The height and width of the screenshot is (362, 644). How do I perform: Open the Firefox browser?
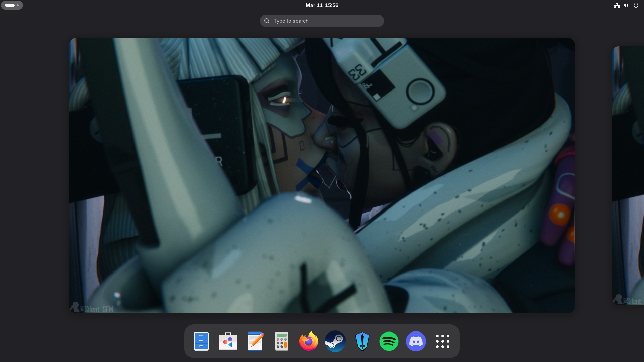[x=309, y=341]
